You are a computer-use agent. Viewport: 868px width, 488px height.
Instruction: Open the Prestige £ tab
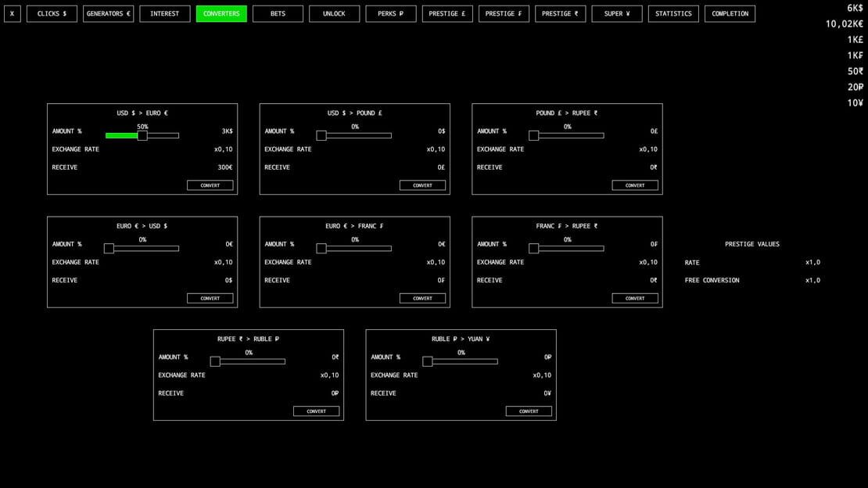(447, 14)
